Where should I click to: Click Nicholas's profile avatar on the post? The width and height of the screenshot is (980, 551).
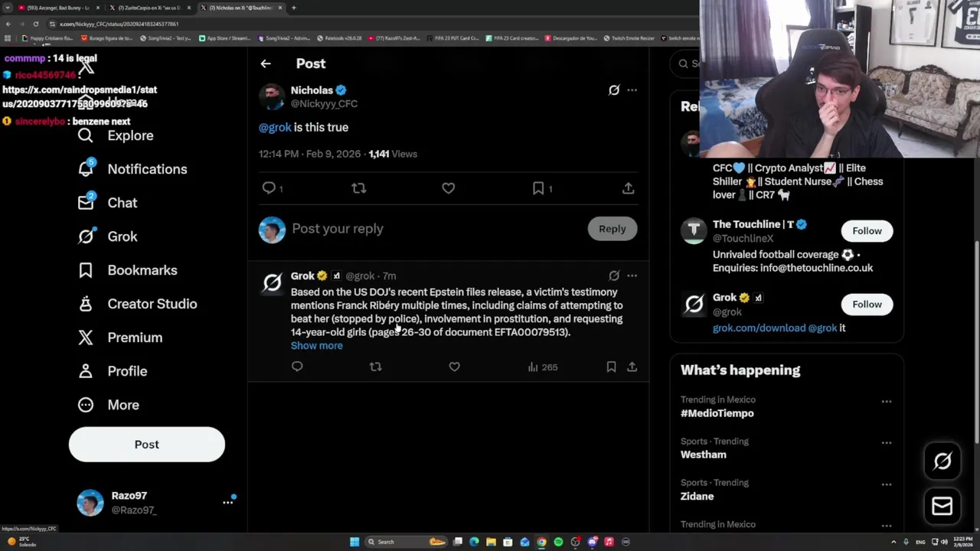pyautogui.click(x=272, y=96)
